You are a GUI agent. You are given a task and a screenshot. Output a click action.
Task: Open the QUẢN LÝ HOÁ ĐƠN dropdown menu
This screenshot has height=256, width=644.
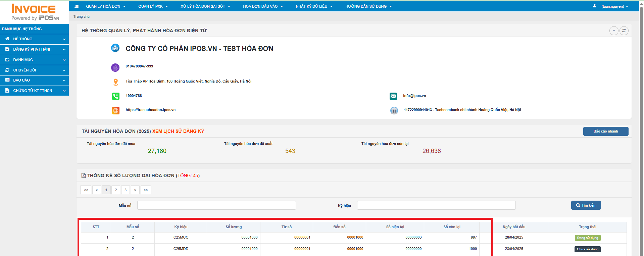[105, 6]
